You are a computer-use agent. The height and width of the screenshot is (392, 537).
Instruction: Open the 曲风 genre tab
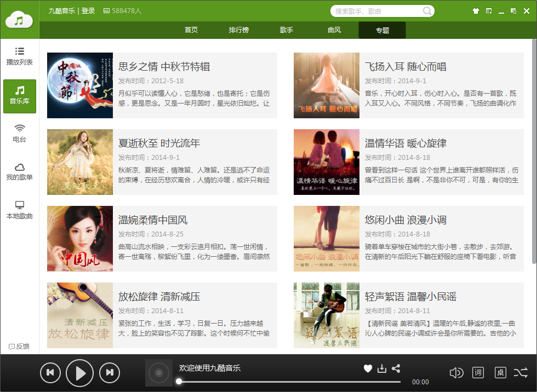point(334,30)
